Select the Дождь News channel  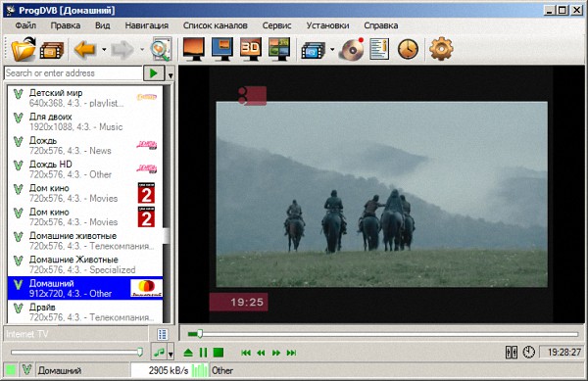tap(85, 145)
